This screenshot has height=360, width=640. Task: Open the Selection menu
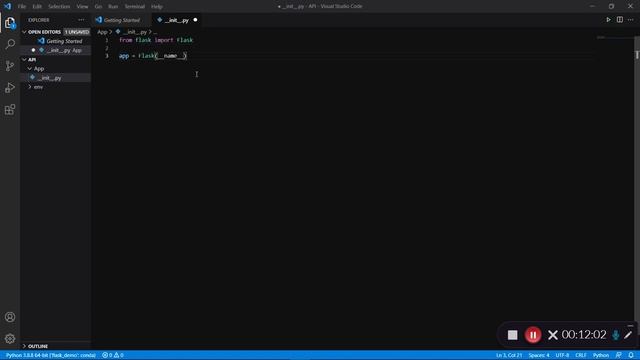click(59, 7)
